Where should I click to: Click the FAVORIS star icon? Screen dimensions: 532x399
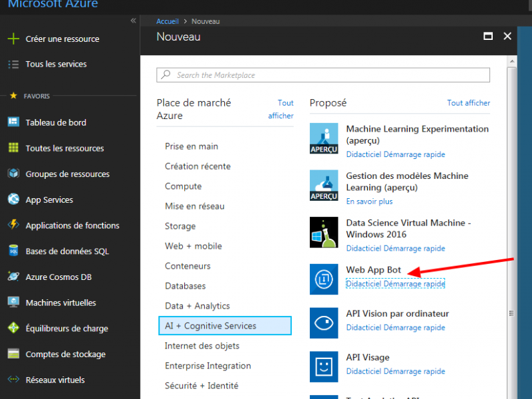13,96
